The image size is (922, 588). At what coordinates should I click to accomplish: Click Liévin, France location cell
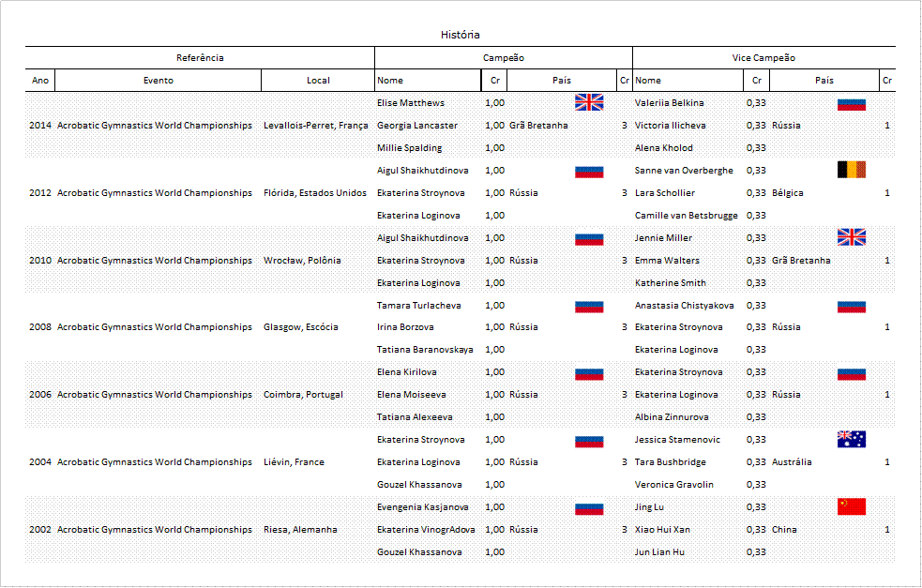tap(294, 462)
